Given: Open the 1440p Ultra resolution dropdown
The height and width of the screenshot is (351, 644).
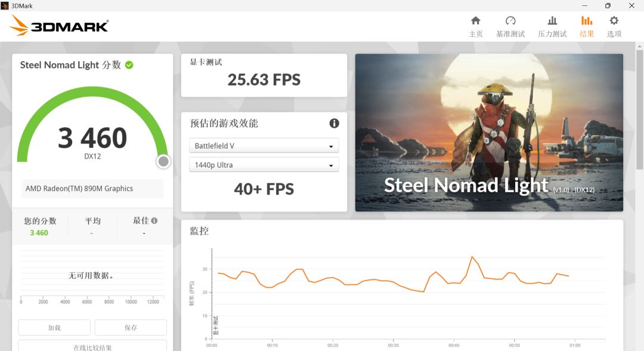Looking at the screenshot, I should 264,165.
